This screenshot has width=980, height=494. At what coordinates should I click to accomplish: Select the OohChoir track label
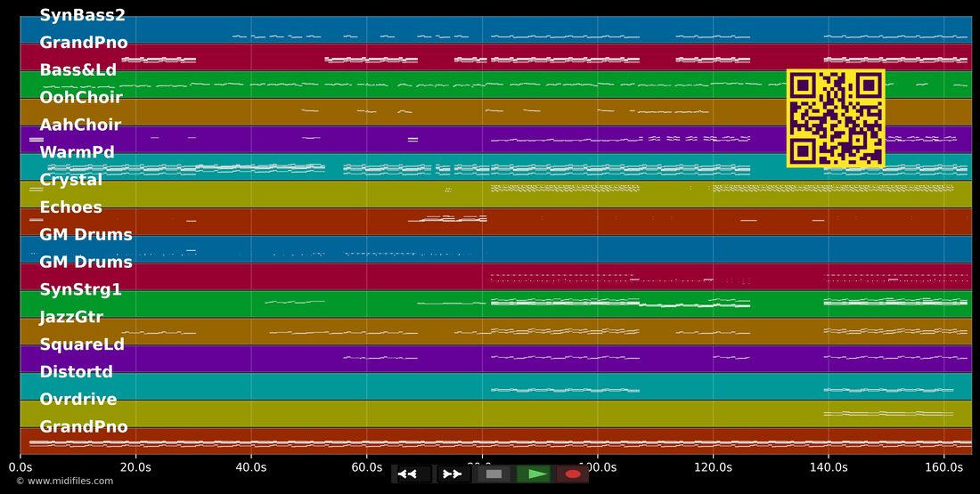(81, 97)
